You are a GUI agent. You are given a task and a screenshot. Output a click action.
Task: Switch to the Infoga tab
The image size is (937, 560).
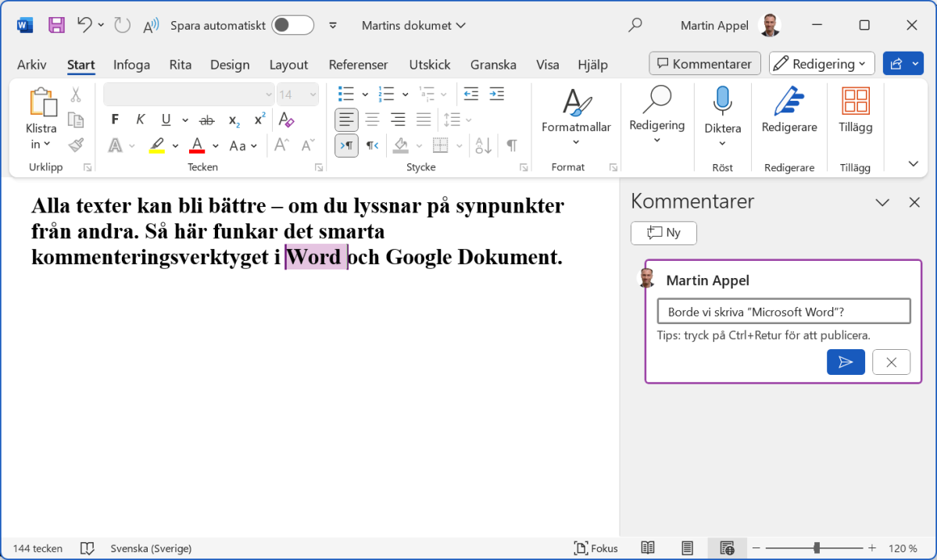[x=131, y=65]
